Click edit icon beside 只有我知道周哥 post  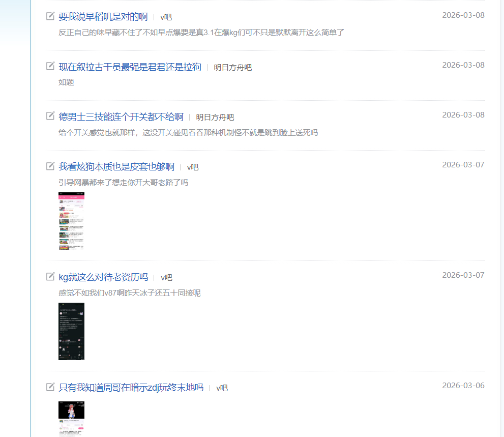pos(50,387)
